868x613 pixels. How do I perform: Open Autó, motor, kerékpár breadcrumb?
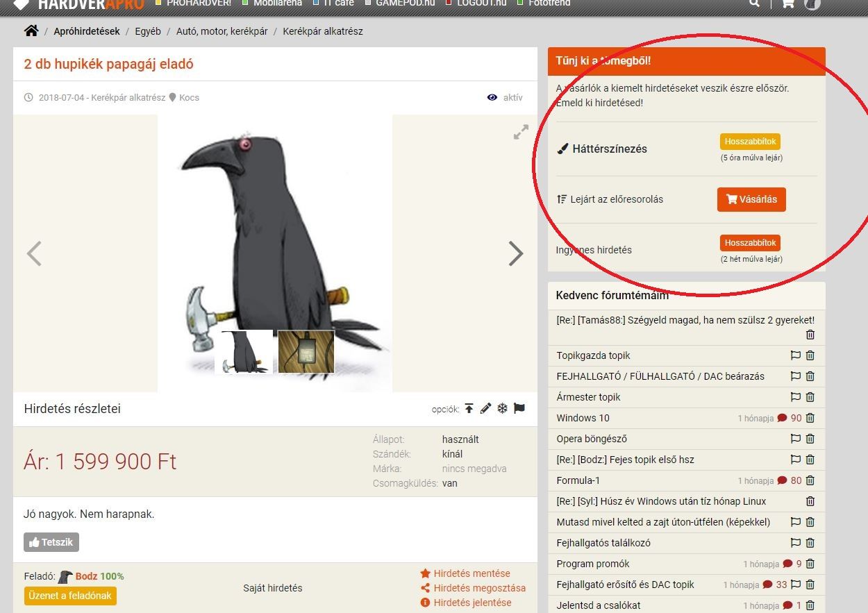(x=222, y=31)
